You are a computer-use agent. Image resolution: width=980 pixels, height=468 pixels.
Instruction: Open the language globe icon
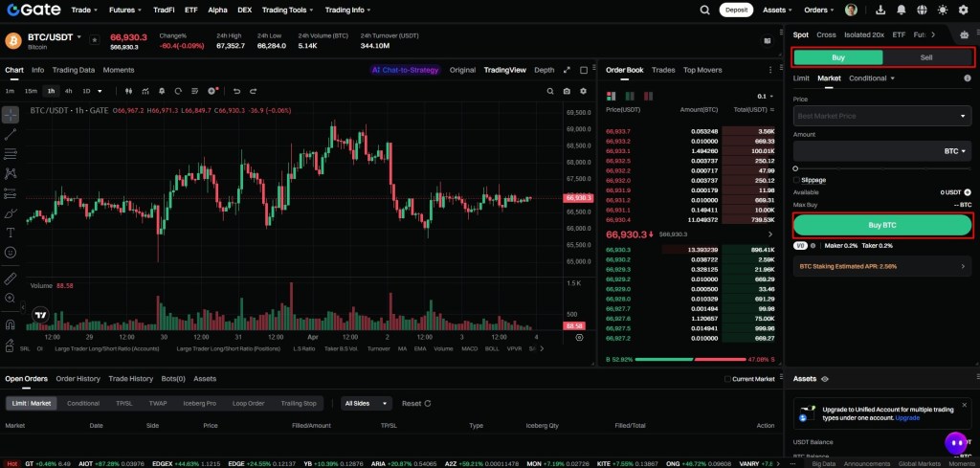922,10
